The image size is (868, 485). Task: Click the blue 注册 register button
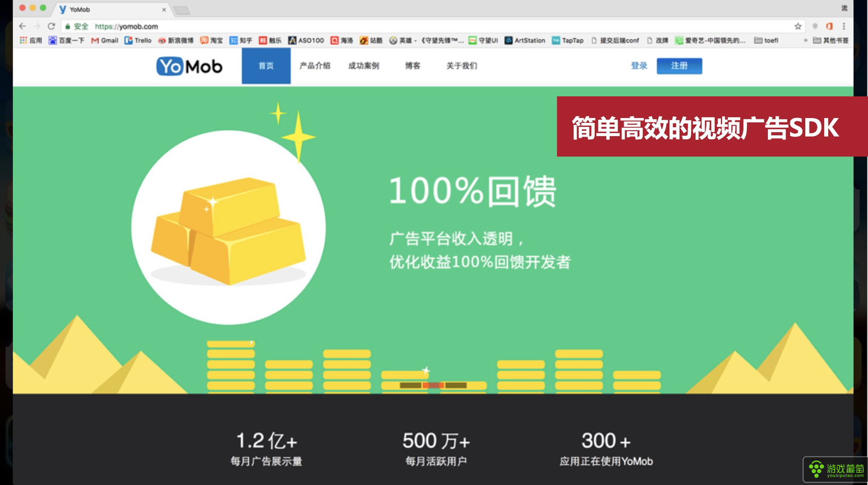point(679,66)
